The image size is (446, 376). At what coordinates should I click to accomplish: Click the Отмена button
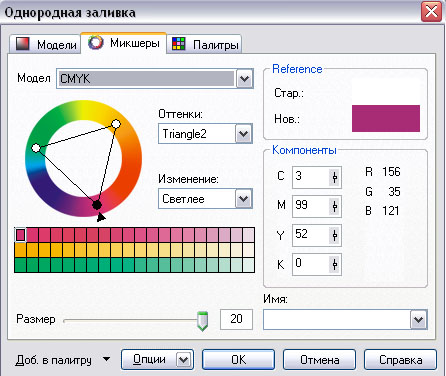[319, 359]
